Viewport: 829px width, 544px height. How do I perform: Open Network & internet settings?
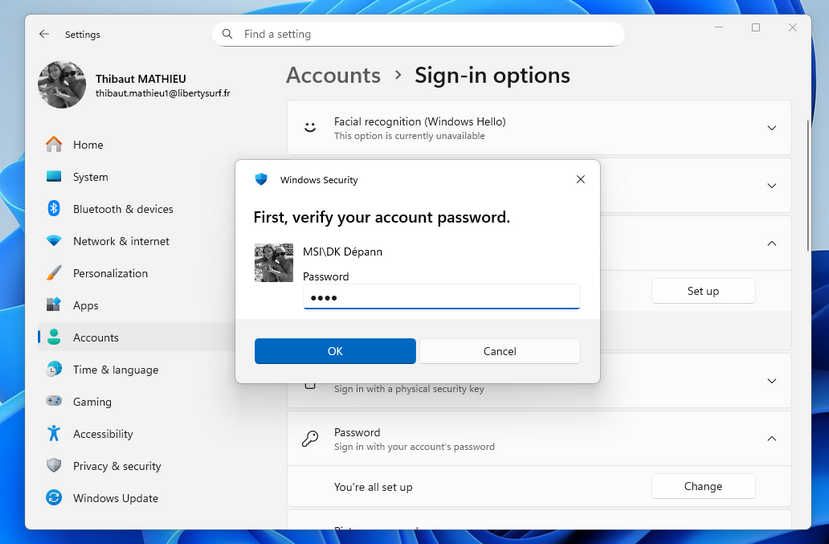136,241
